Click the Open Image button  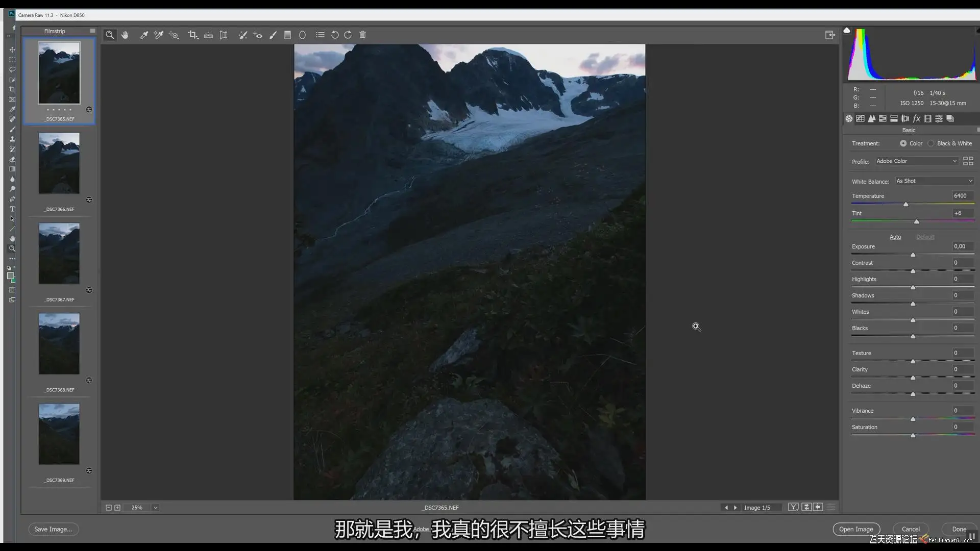click(856, 529)
